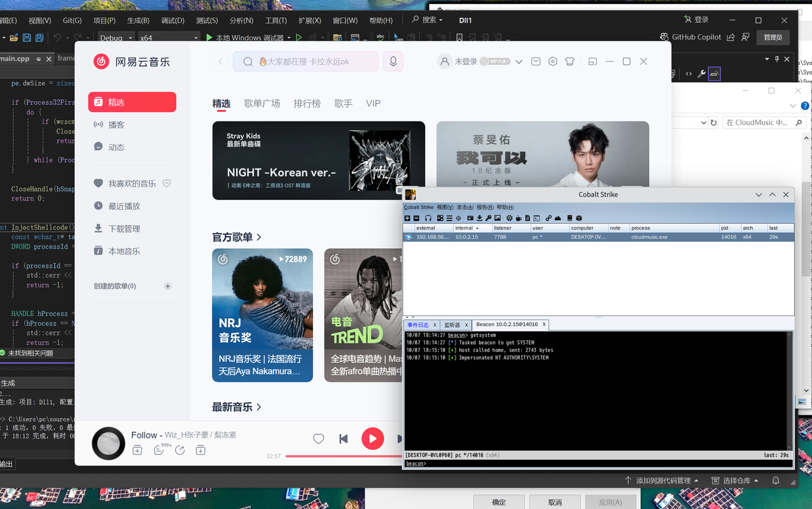Click the Cobalt Strike cube icon
812x509 pixels.
(579, 218)
